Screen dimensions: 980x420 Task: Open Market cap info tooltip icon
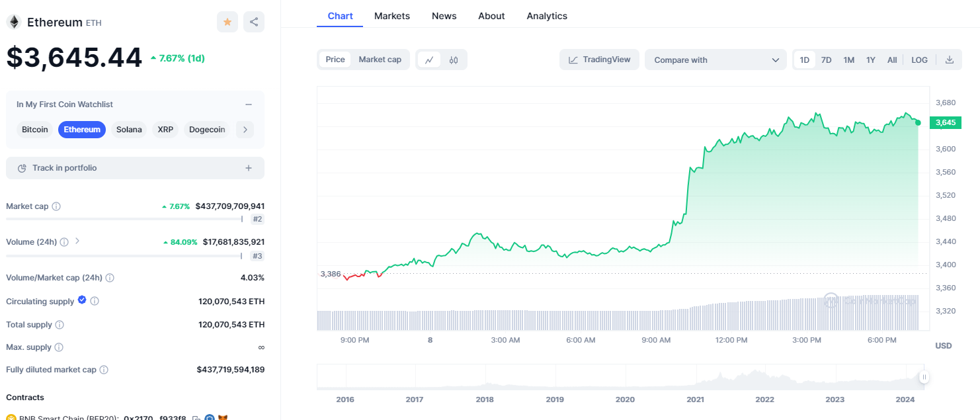56,206
